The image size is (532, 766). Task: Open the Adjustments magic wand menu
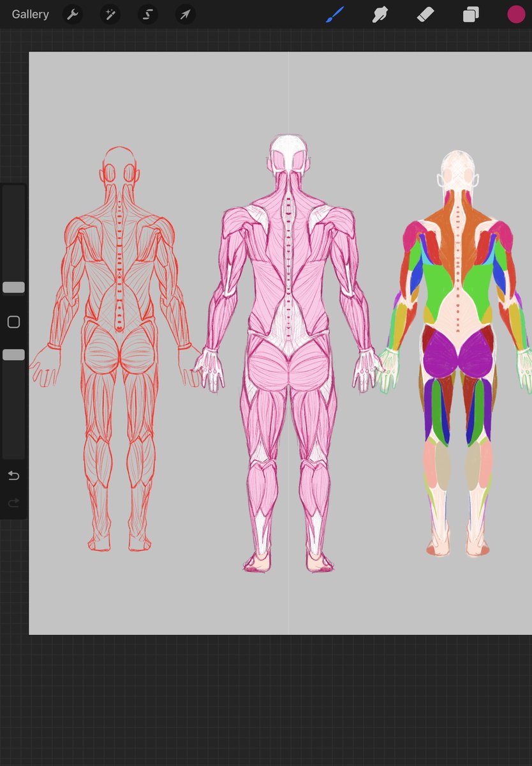110,14
